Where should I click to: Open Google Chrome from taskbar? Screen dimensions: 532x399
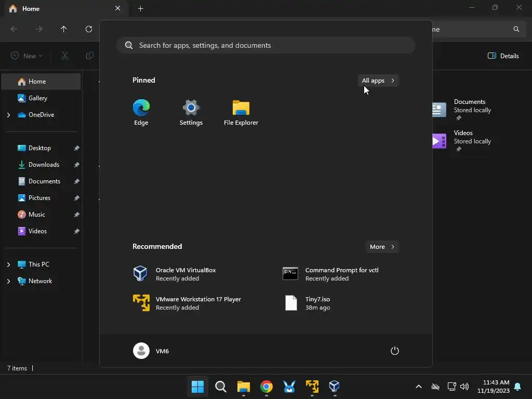click(x=267, y=386)
